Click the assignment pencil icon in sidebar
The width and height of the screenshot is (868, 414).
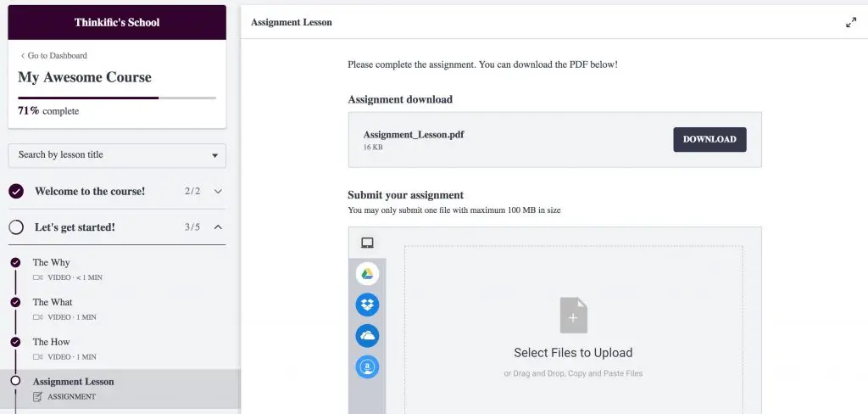pos(37,396)
